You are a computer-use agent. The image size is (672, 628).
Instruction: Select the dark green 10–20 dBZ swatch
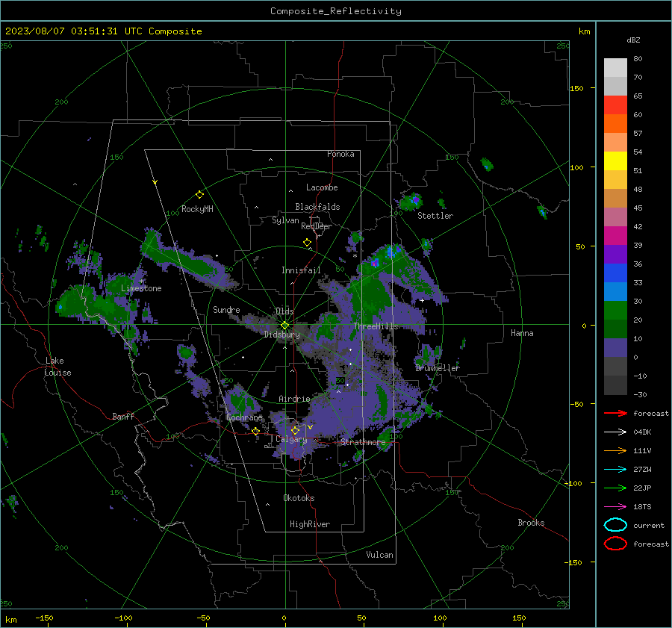[x=615, y=329]
